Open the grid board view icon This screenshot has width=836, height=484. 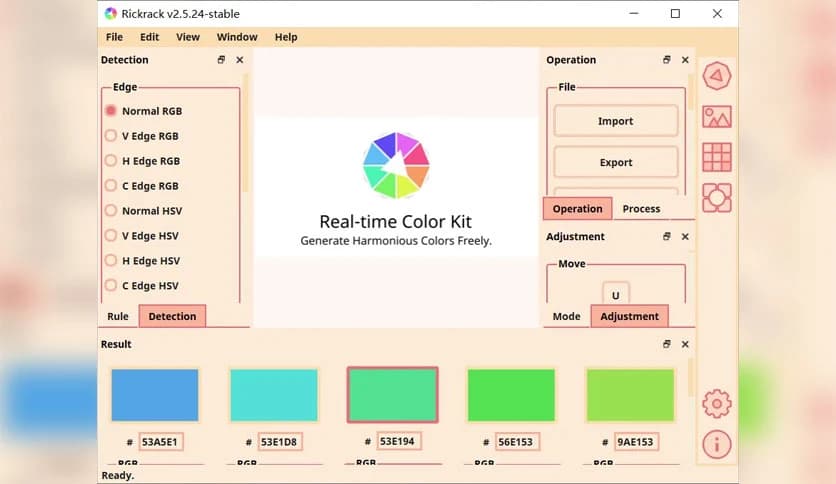(x=716, y=157)
